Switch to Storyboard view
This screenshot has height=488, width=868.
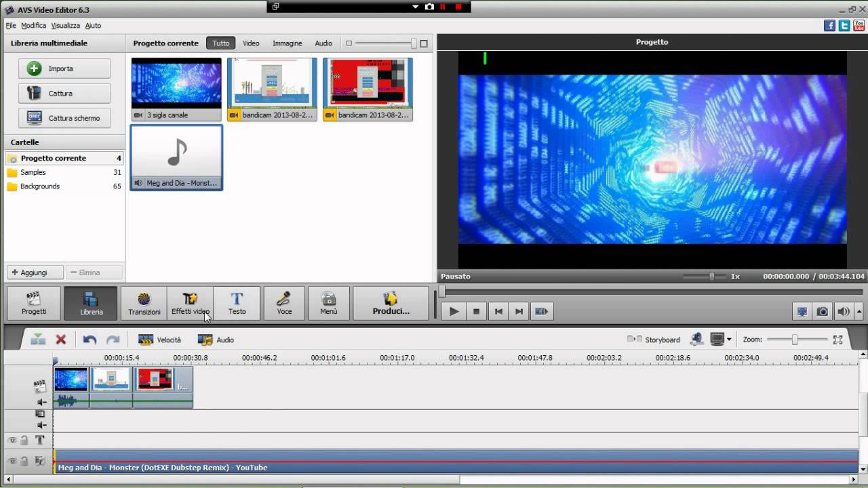tap(654, 340)
